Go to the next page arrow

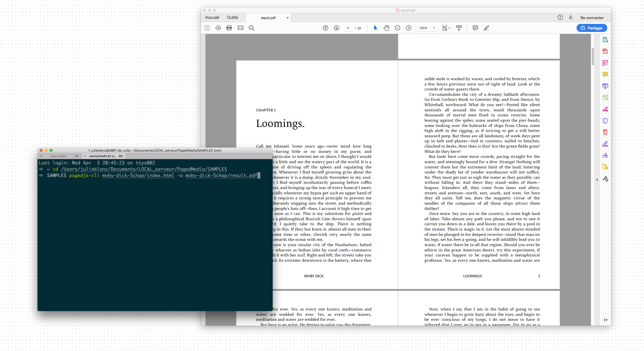pos(336,28)
